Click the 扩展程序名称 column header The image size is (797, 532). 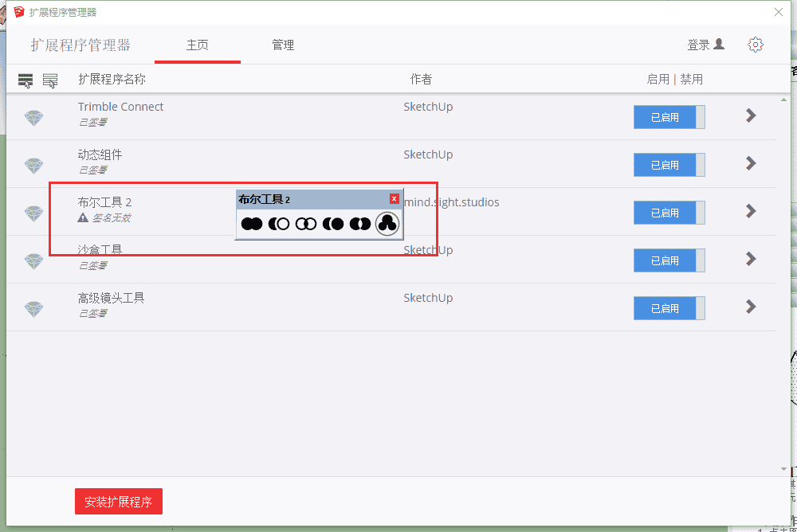click(112, 80)
